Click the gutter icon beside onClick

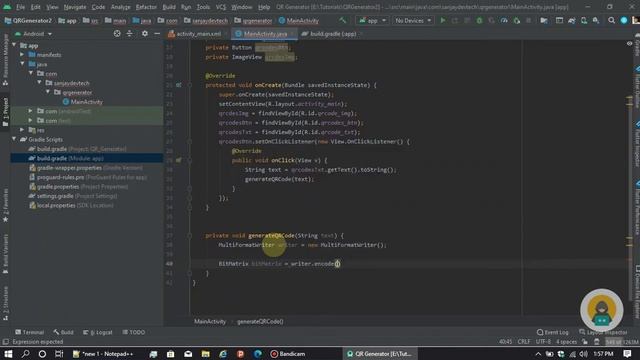pos(179,160)
